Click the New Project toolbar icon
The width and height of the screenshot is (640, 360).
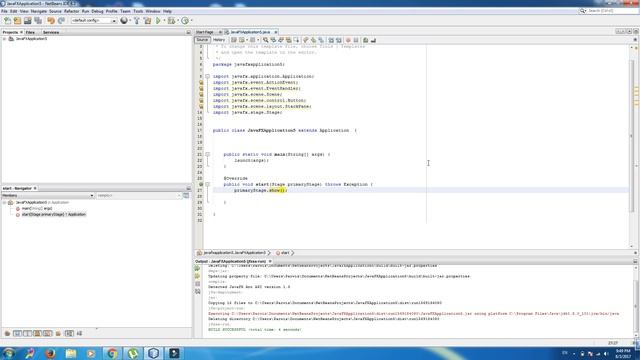point(18,20)
